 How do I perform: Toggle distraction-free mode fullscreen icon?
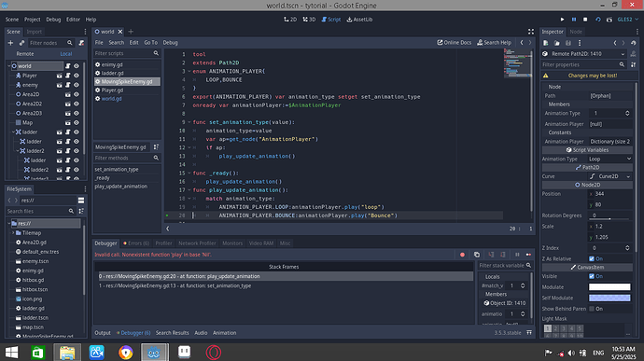point(531,32)
